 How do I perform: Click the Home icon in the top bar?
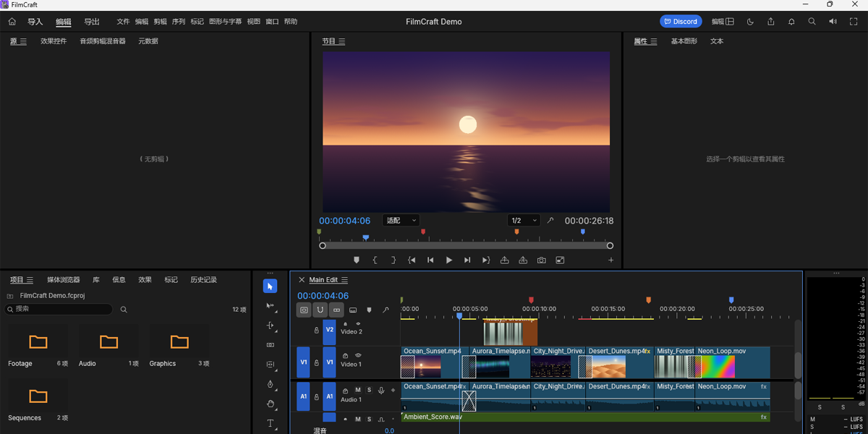click(12, 22)
